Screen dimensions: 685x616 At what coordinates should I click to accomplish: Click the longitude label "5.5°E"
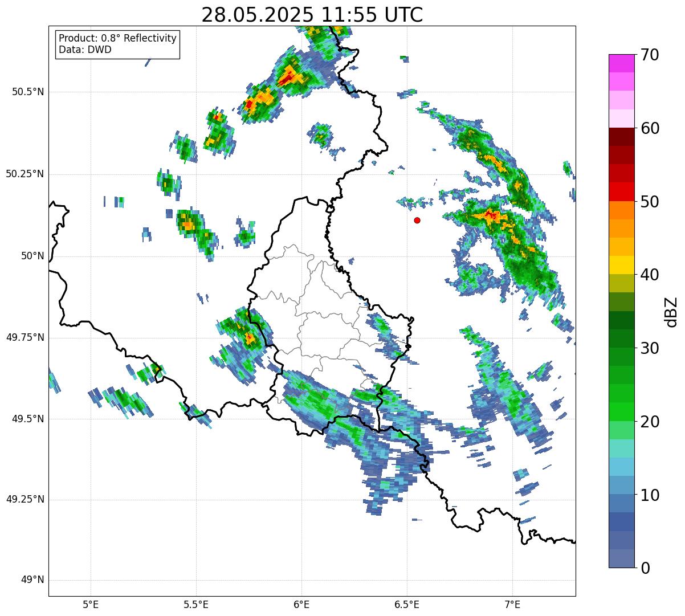coord(196,605)
